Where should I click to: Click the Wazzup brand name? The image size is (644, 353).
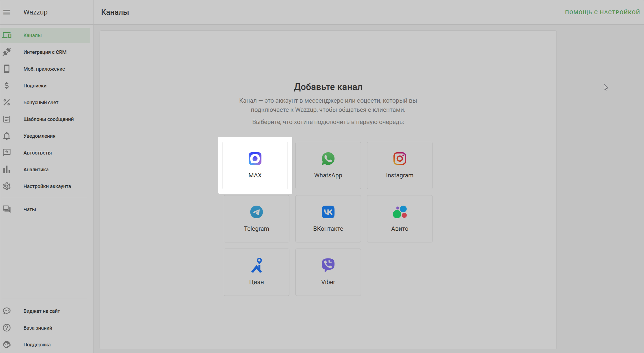point(36,12)
